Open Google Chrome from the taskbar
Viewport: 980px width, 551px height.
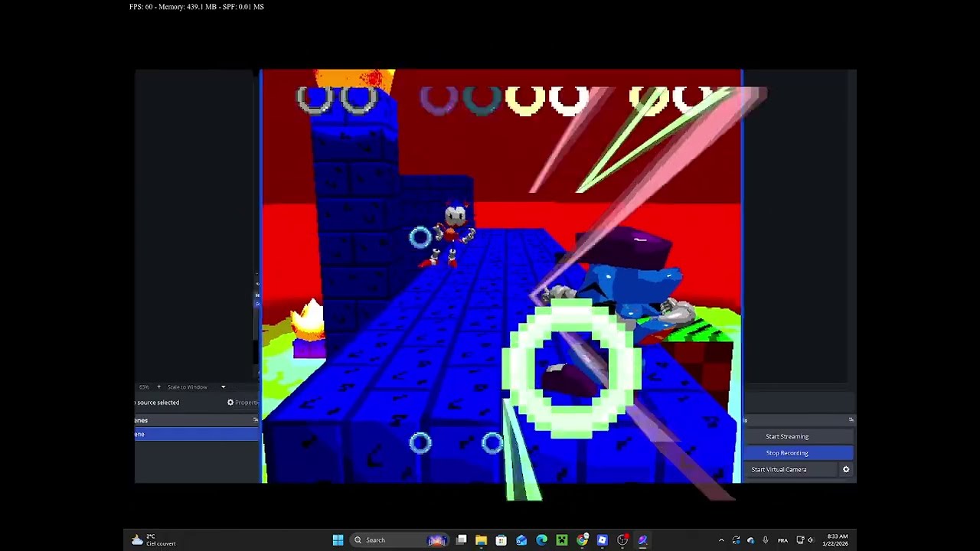point(583,540)
